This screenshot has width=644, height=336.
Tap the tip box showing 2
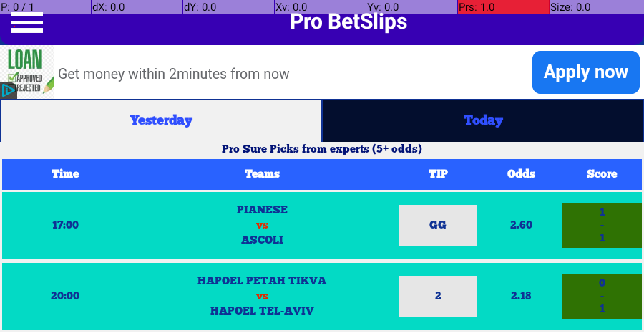(x=438, y=296)
